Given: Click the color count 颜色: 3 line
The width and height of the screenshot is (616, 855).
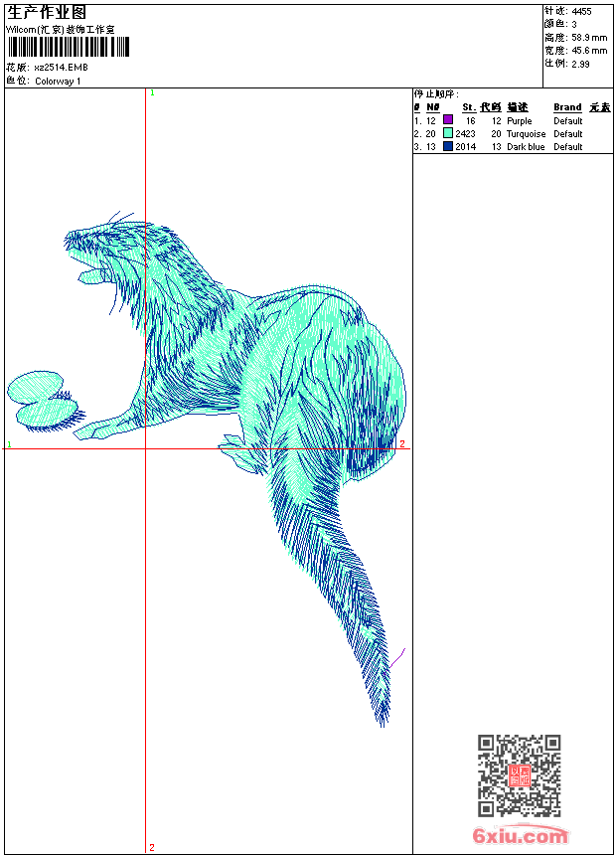Looking at the screenshot, I should point(560,24).
